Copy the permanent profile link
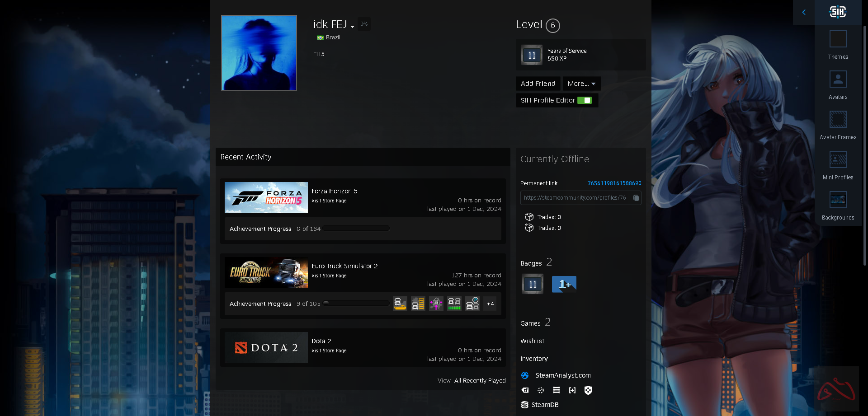 click(636, 198)
